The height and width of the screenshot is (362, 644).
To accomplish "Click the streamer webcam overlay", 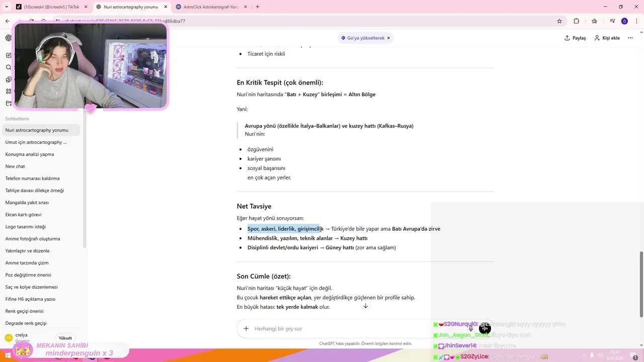I will [x=91, y=65].
